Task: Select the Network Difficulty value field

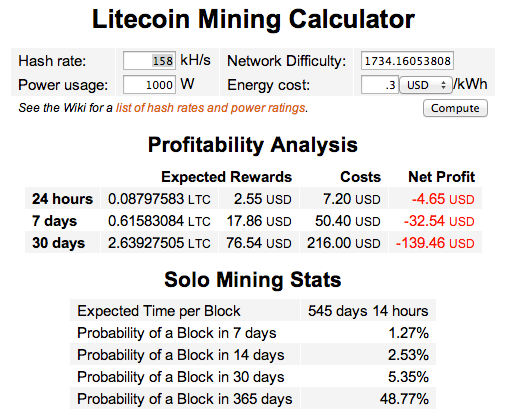Action: click(407, 61)
